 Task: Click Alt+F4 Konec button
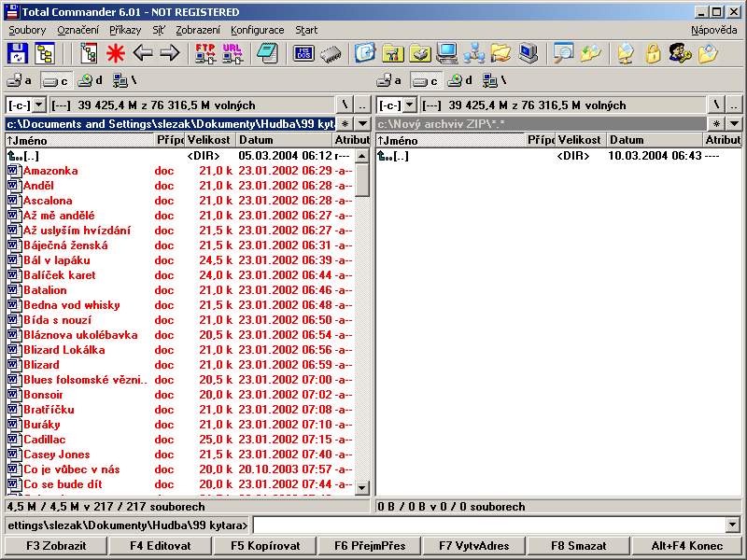click(687, 546)
